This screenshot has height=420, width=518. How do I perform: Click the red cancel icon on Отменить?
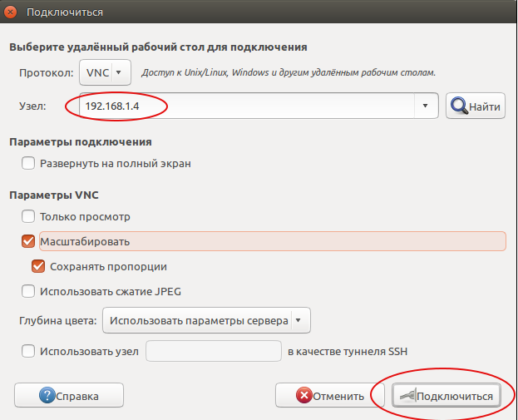[305, 396]
